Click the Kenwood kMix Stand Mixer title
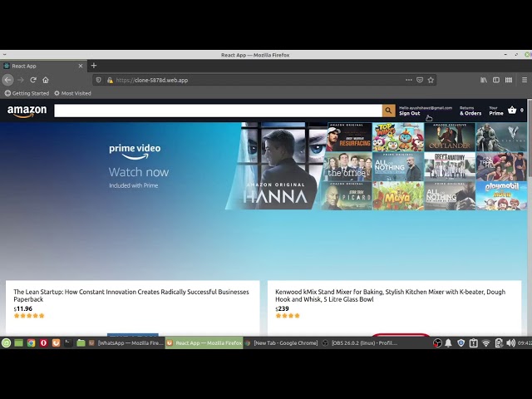532x399 pixels. tap(390, 296)
